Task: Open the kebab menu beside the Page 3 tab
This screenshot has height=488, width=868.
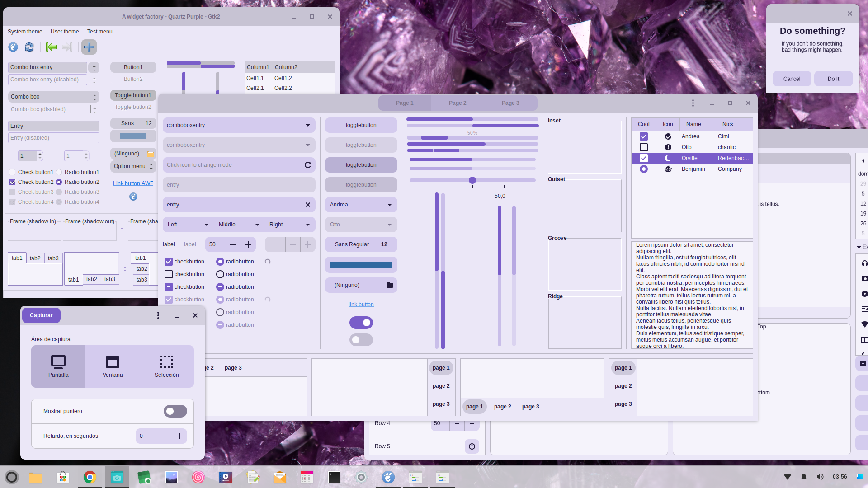Action: click(693, 103)
